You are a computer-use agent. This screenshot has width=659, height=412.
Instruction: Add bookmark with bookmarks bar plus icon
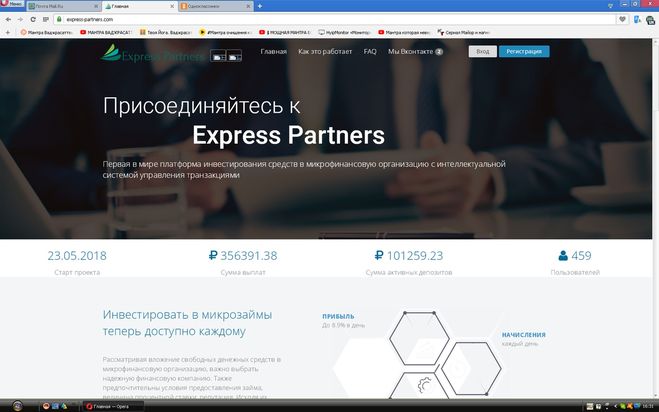tap(7, 32)
